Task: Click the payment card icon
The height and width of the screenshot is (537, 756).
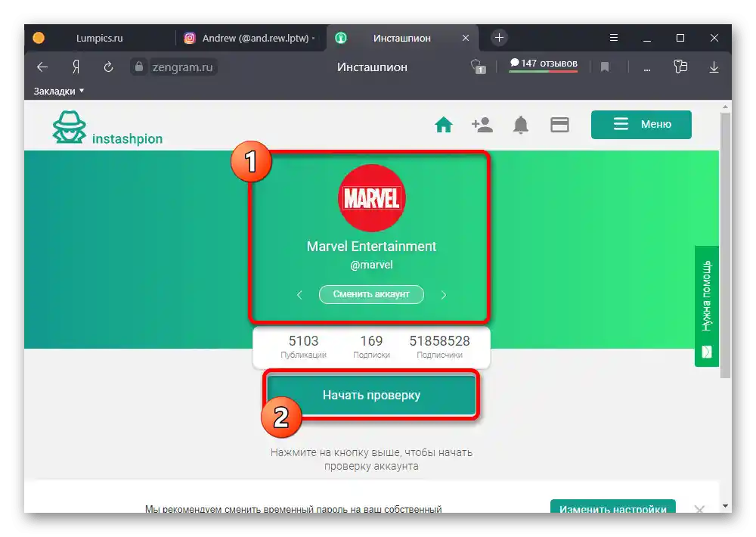Action: (559, 124)
